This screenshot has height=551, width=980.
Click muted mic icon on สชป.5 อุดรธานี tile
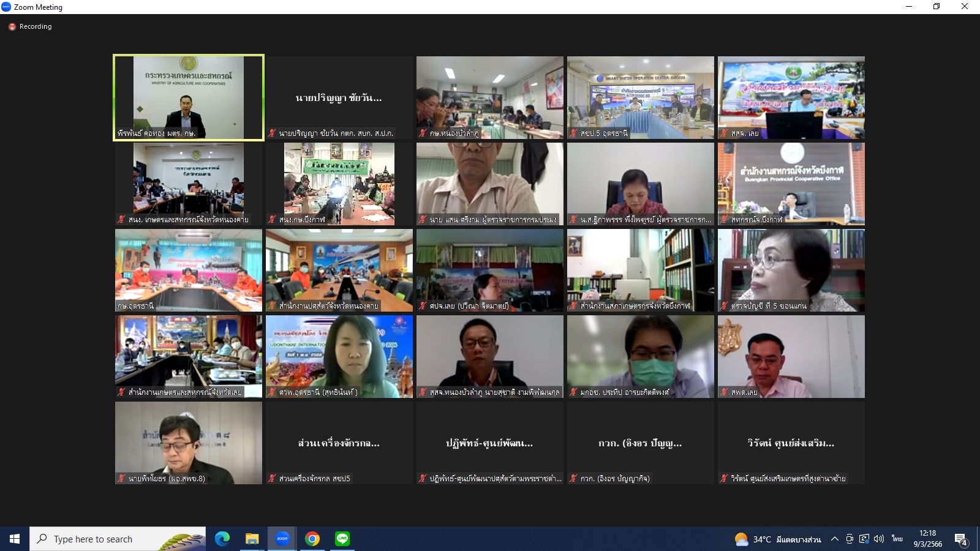click(x=573, y=133)
